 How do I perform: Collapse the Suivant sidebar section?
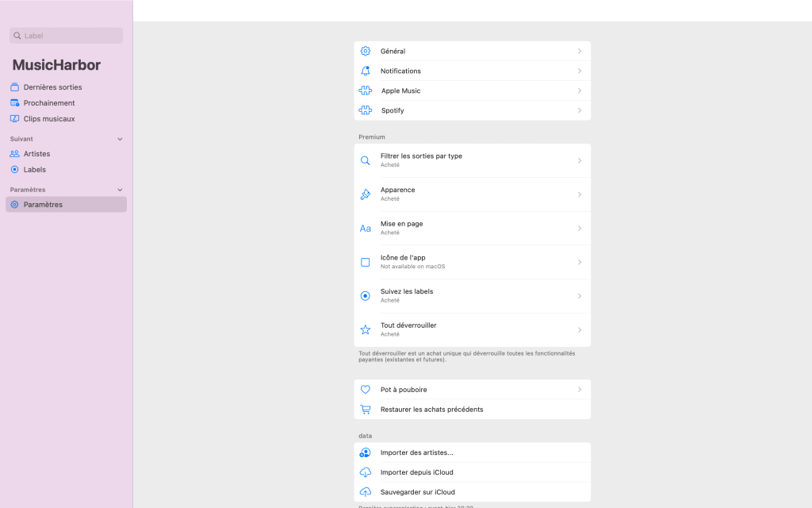tap(120, 139)
